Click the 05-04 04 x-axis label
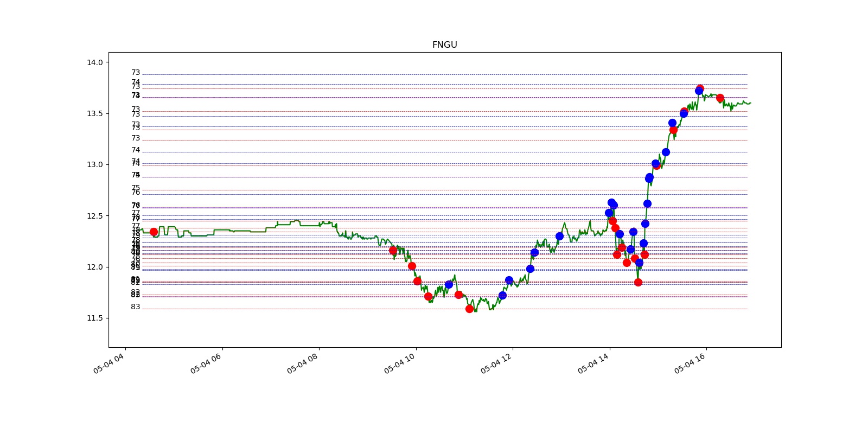Viewport: 868px width, 434px height. (110, 363)
